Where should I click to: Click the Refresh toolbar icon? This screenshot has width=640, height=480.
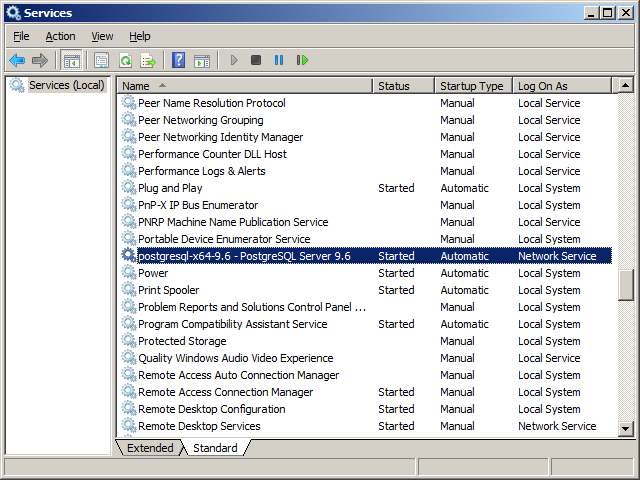(x=125, y=60)
